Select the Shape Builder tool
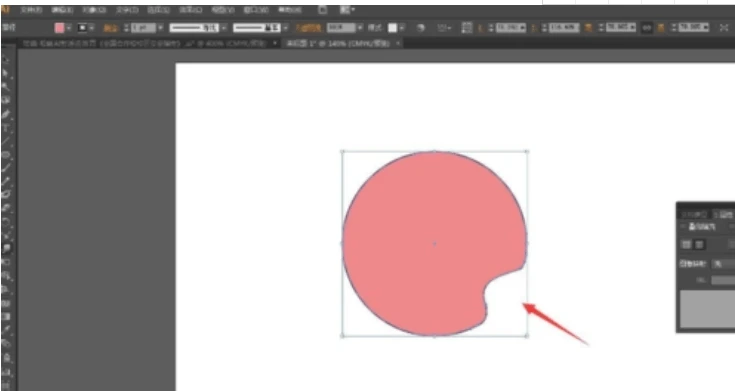The image size is (735, 391). [x=6, y=276]
